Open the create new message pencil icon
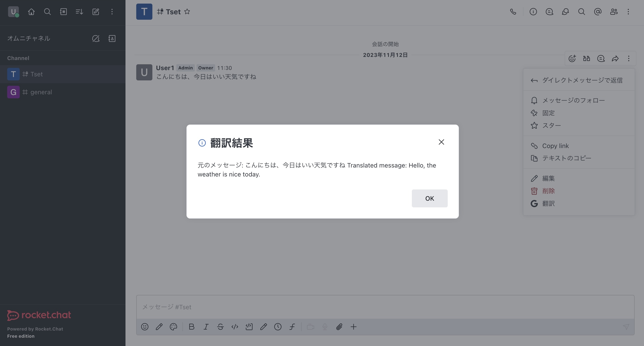This screenshot has height=346, width=644. click(x=96, y=12)
